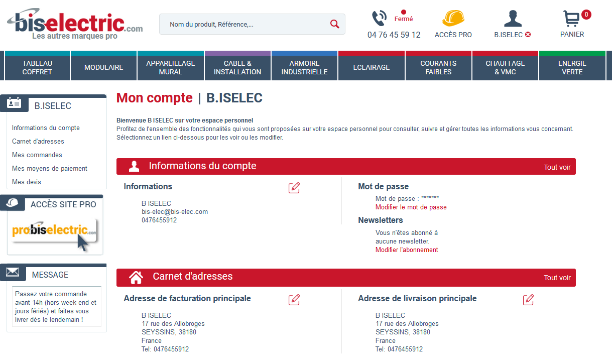Go to Mes moyens de paiement

click(50, 169)
